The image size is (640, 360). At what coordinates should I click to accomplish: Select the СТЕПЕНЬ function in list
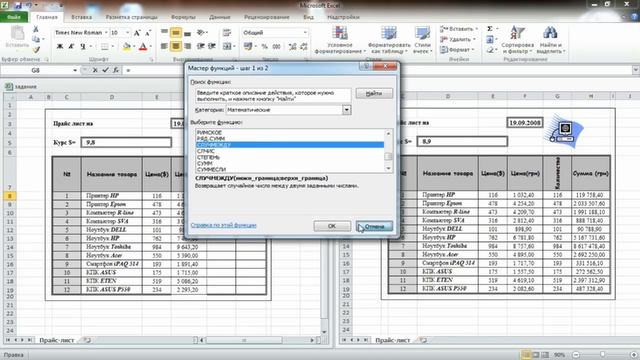tap(290, 157)
